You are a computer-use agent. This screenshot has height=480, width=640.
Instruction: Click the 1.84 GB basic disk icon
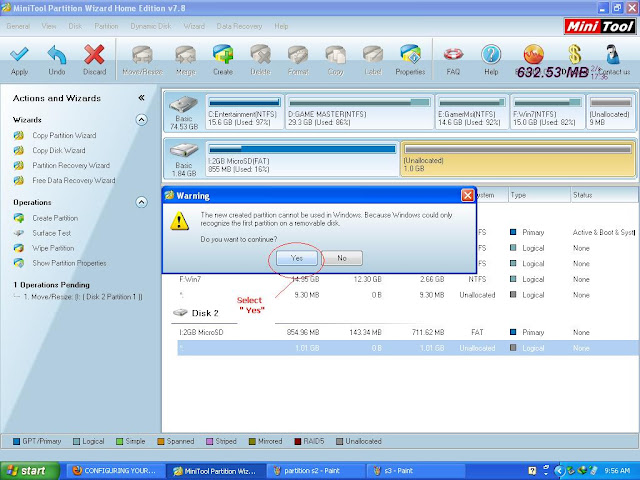tap(184, 151)
